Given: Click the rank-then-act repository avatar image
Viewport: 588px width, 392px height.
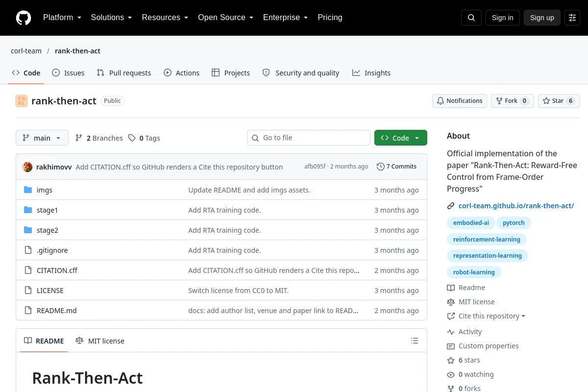Looking at the screenshot, I should [x=22, y=101].
